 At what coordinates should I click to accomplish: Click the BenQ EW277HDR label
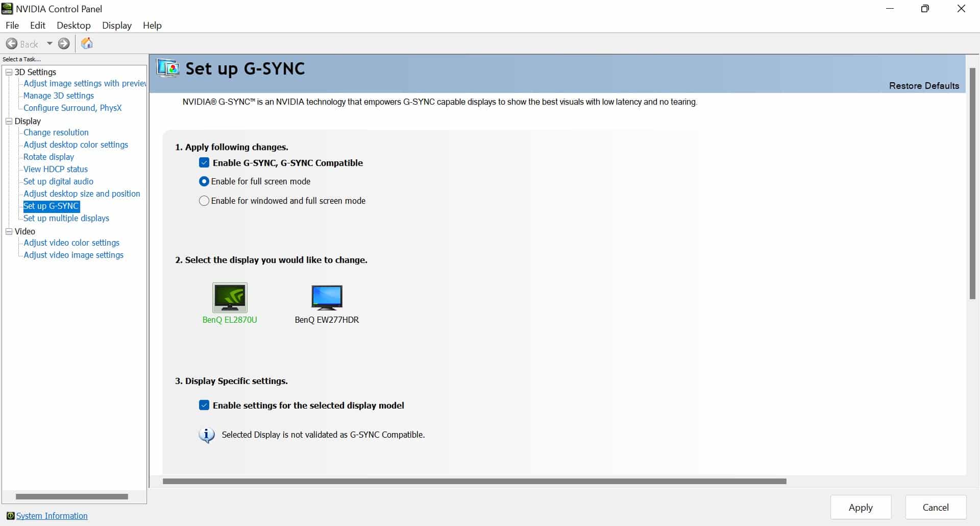click(327, 320)
